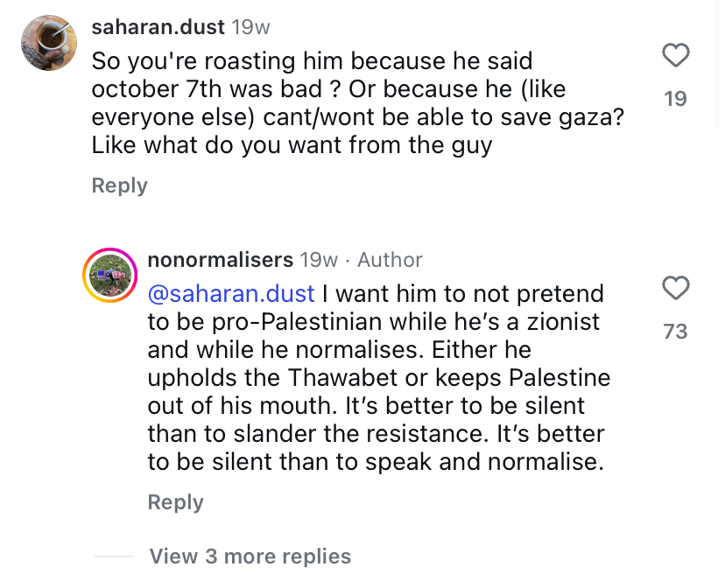725x588 pixels.
Task: Click the 19w timestamp beside saharan.dust
Action: pos(250,27)
